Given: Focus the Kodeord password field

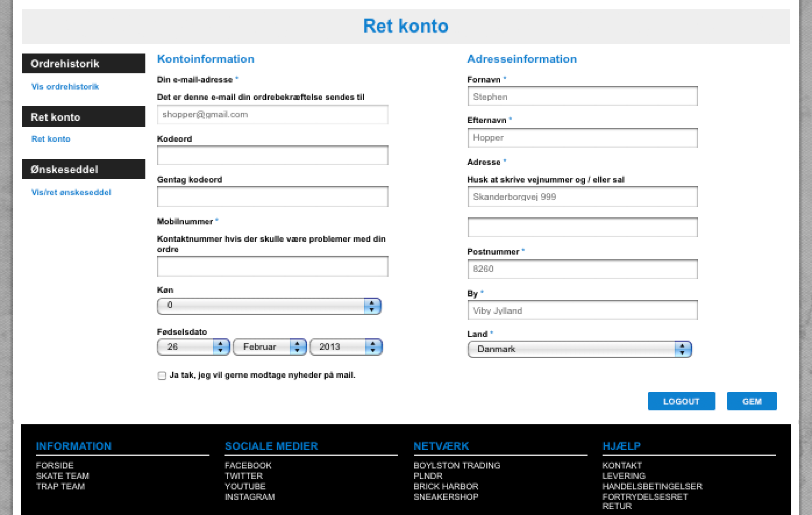Looking at the screenshot, I should 272,156.
